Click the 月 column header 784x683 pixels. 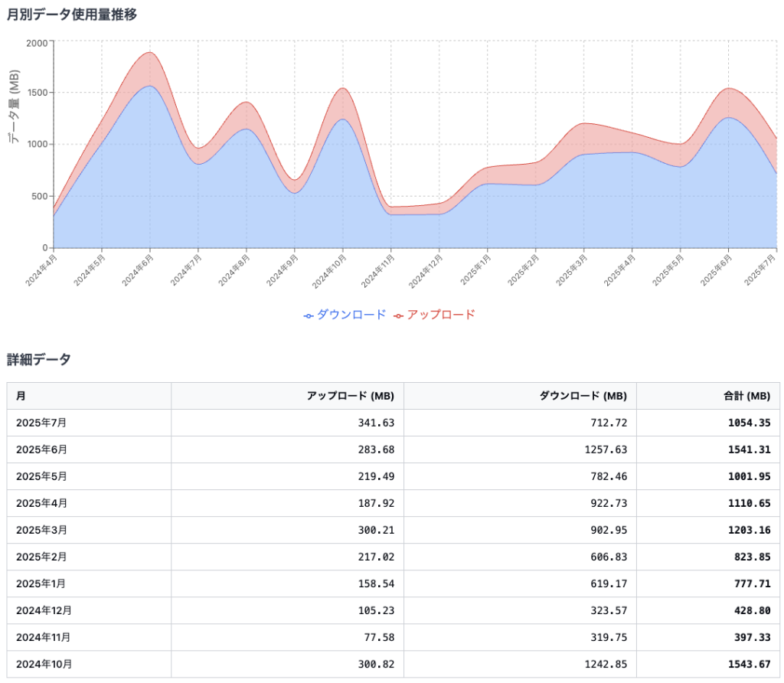(21, 396)
